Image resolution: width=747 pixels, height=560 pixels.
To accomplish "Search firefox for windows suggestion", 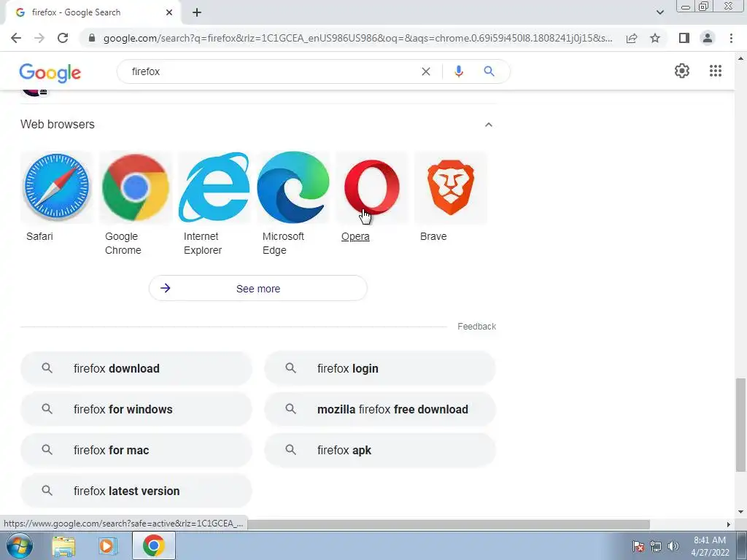I will click(136, 410).
